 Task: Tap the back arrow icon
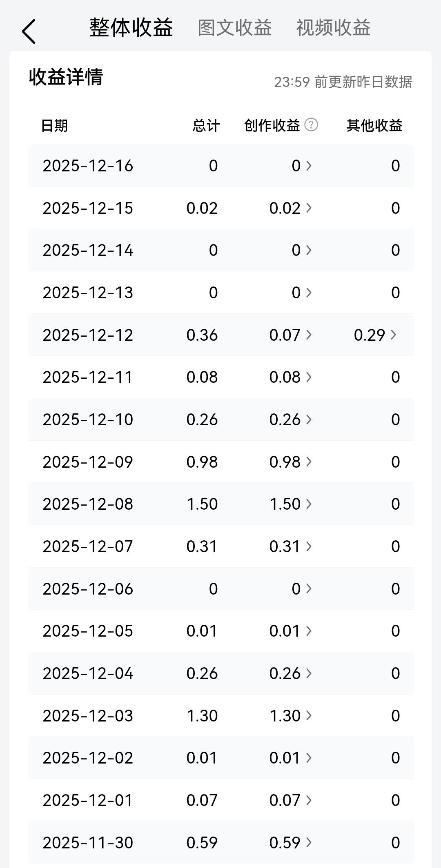pos(29,31)
